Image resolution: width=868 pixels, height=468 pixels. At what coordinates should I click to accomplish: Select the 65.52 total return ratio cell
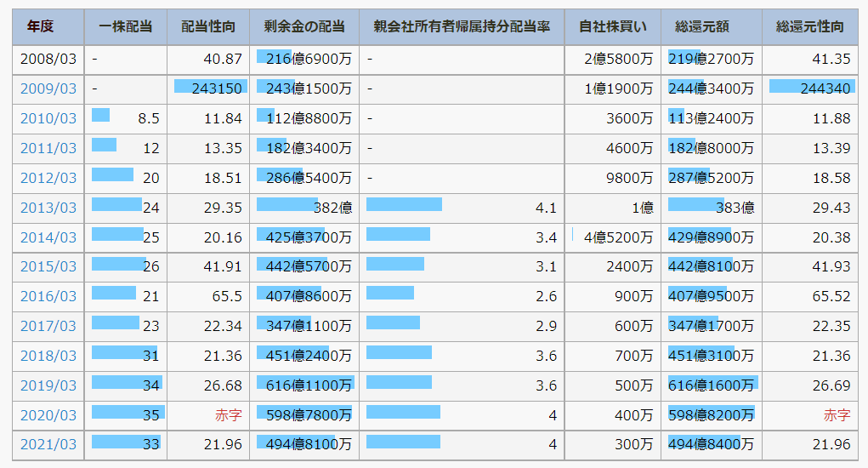click(x=810, y=296)
